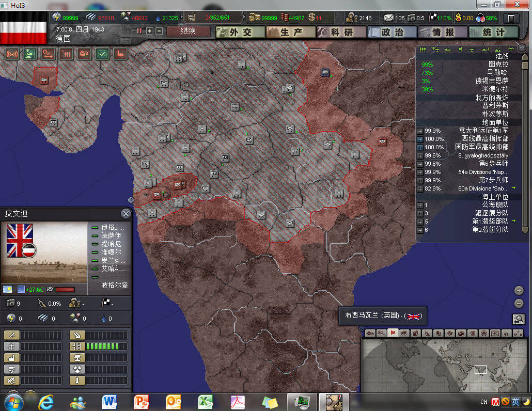This screenshot has height=411, width=532.
Task: Toggle naval units filter in outliner
Action: tap(447, 50)
